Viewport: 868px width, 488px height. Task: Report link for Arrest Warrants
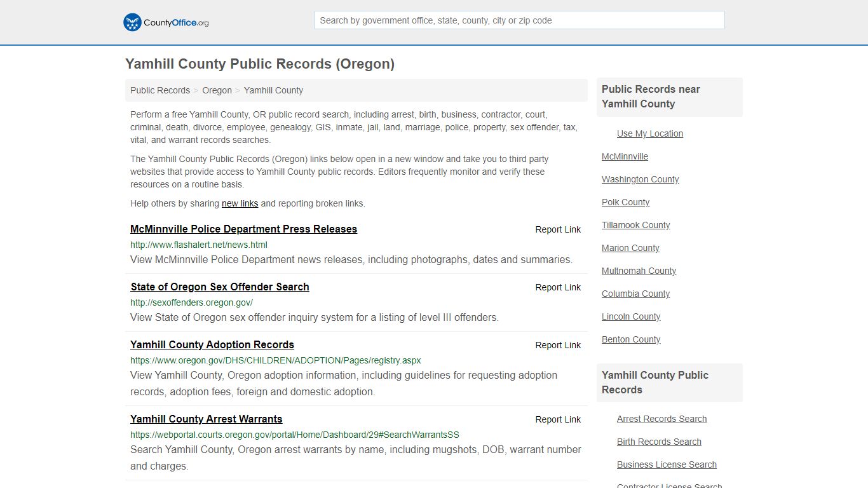[558, 419]
